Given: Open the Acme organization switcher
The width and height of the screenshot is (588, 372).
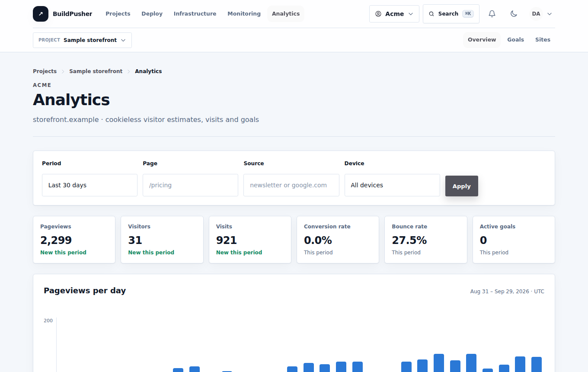Looking at the screenshot, I should point(394,14).
